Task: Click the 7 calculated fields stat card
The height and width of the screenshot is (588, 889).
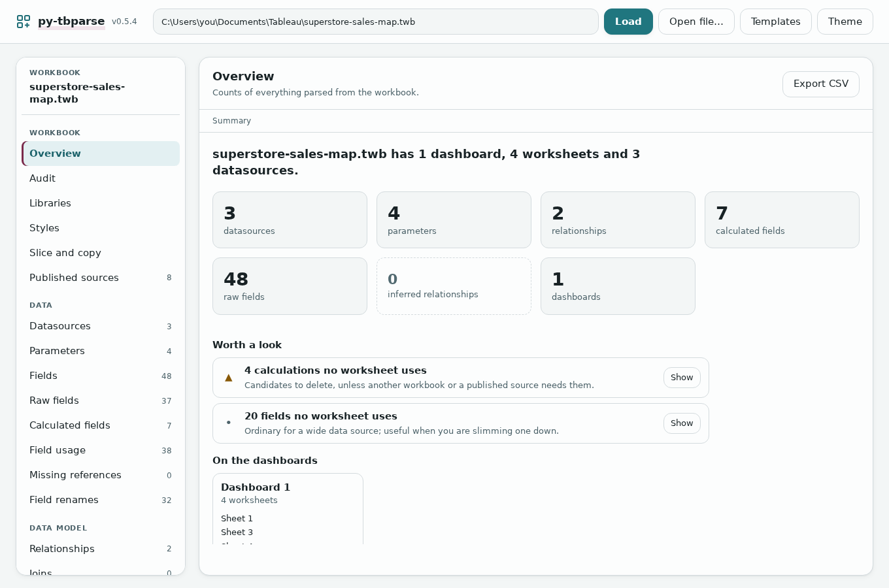Action: coord(782,220)
